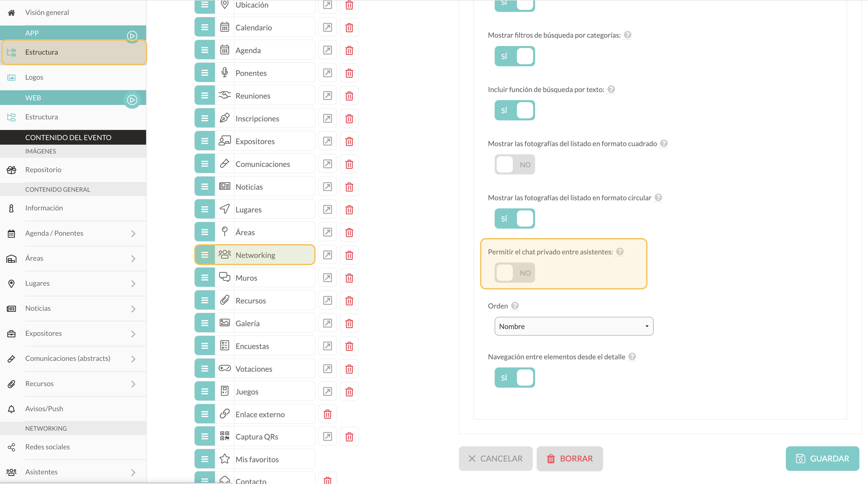Click the play icon on APP header

[x=132, y=35]
